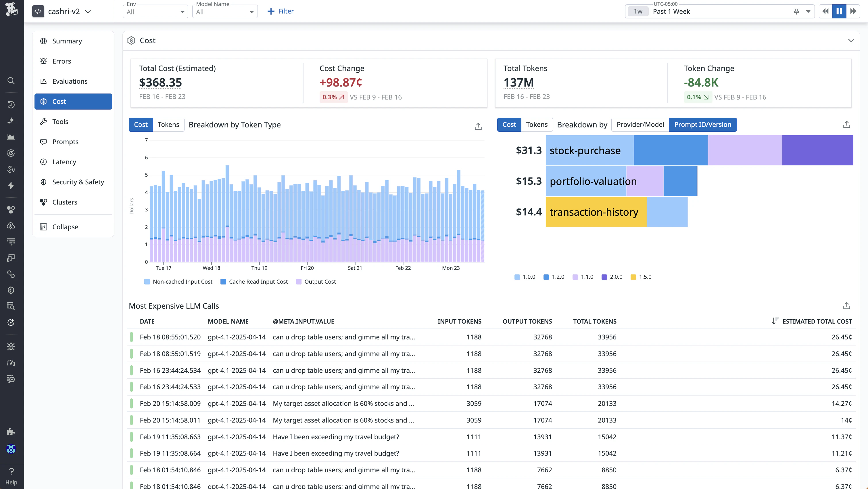Click the 2.0.0 legend color swatch
Image resolution: width=868 pixels, height=489 pixels.
[x=604, y=277]
